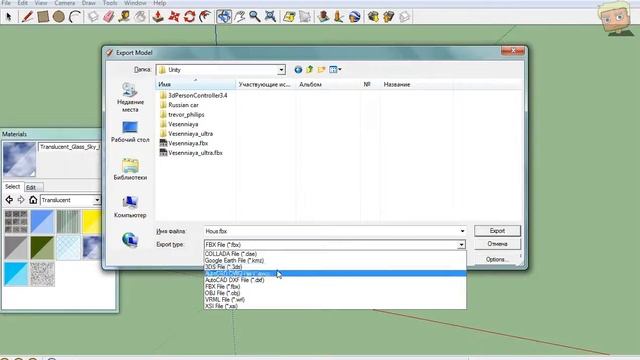Click the Export button
The height and width of the screenshot is (360, 640).
coord(497,231)
